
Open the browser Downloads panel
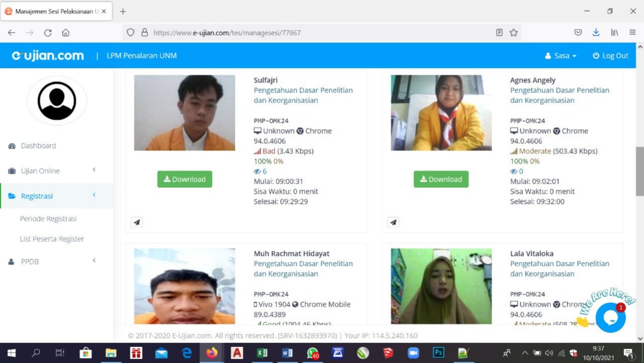click(596, 33)
